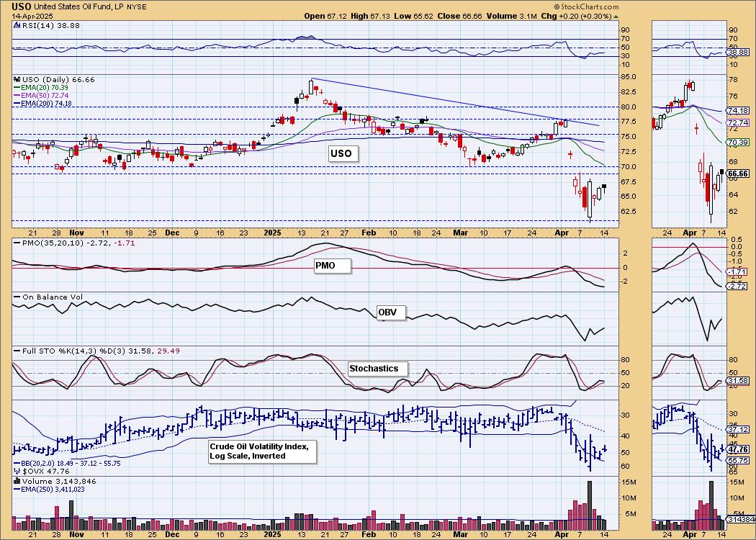
Task: Click the bold 66.66 last price tag
Action: 739,173
